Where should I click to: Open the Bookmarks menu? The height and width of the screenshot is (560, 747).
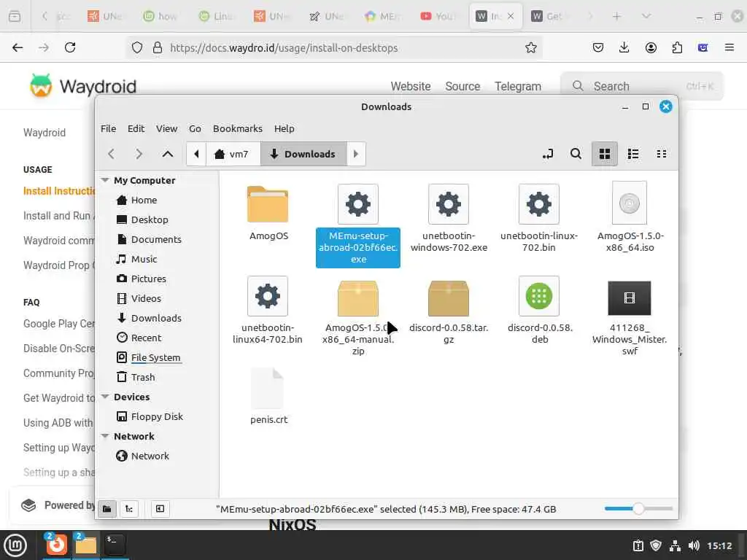[x=238, y=128]
